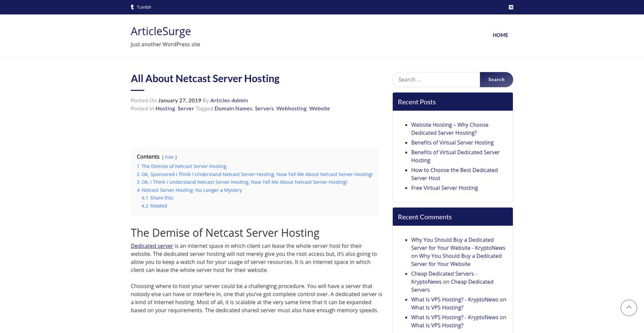Image resolution: width=644 pixels, height=333 pixels.
Task: Jump to contents item 4 No Longer a Mystery
Action: tap(189, 190)
